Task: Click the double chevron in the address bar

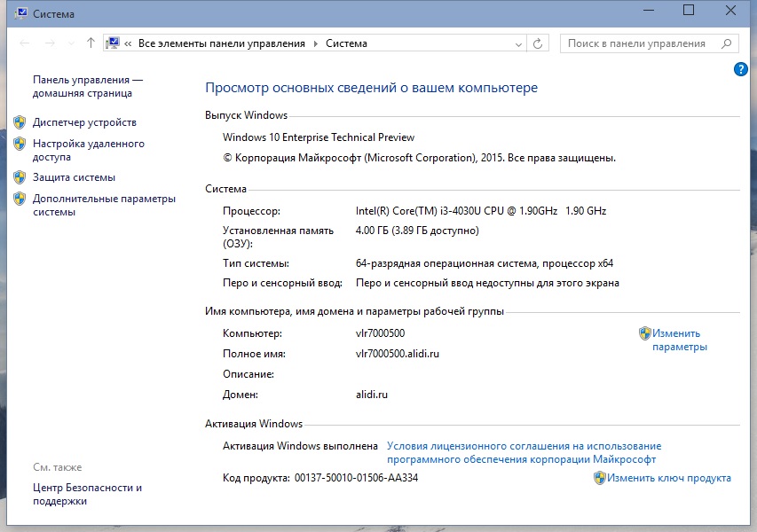Action: 128,44
